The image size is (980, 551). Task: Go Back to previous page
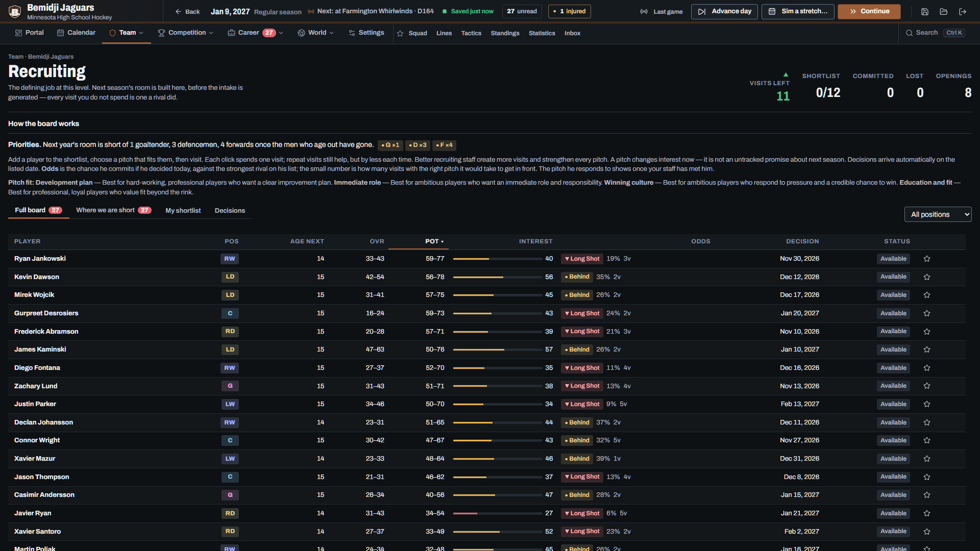tap(187, 12)
